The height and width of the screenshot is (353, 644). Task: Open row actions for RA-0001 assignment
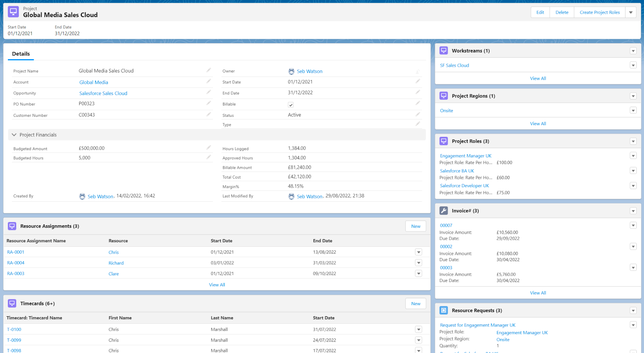(x=419, y=252)
